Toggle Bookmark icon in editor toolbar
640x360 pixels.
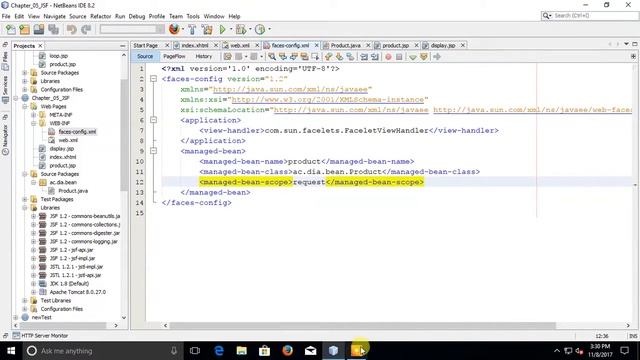(x=350, y=56)
